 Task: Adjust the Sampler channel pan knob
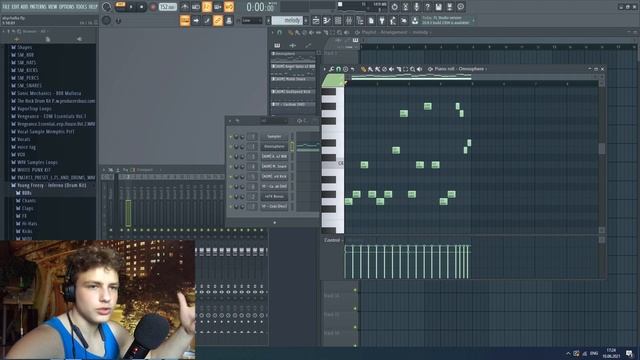click(236, 136)
